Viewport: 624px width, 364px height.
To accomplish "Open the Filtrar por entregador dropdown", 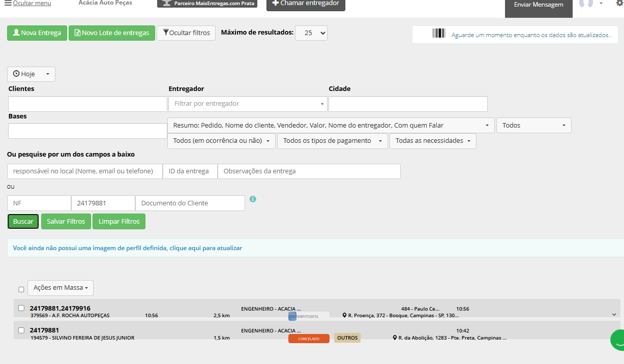I will tap(248, 104).
